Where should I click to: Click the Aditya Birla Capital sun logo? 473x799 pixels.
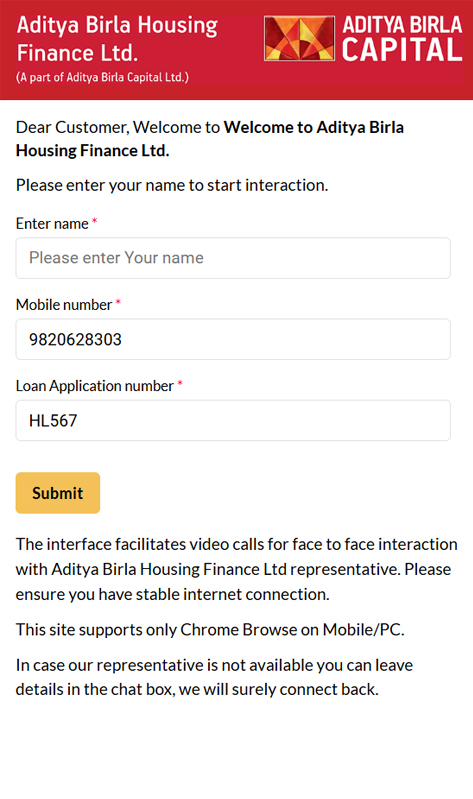[x=299, y=39]
